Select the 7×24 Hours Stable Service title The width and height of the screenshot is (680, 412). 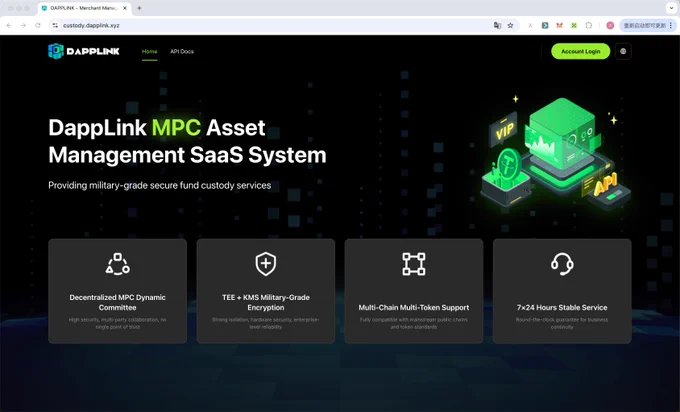(x=562, y=307)
